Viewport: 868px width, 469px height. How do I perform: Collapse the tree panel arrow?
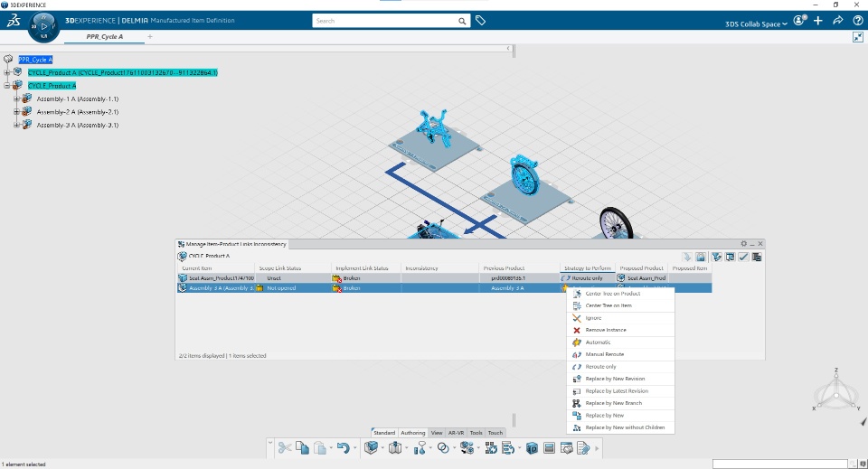(508, 48)
